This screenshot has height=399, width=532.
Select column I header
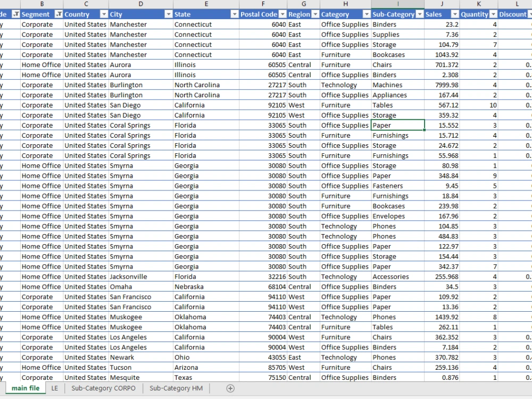point(398,4)
